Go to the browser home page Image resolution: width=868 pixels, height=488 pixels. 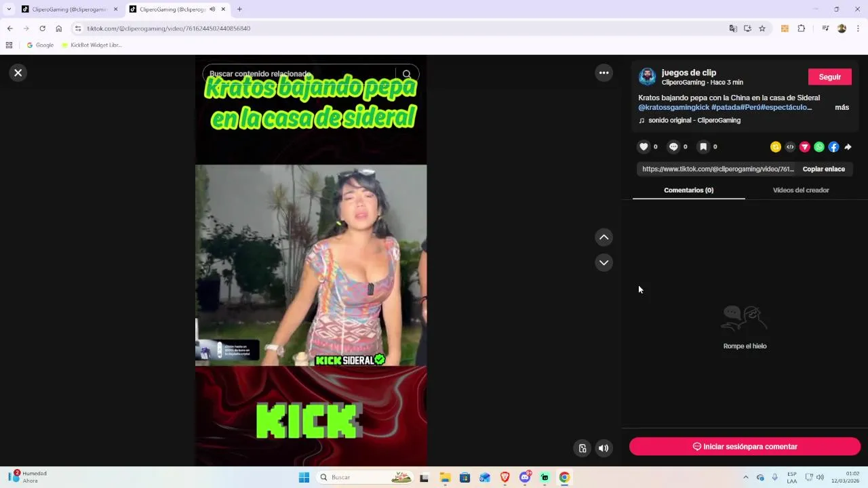[59, 28]
